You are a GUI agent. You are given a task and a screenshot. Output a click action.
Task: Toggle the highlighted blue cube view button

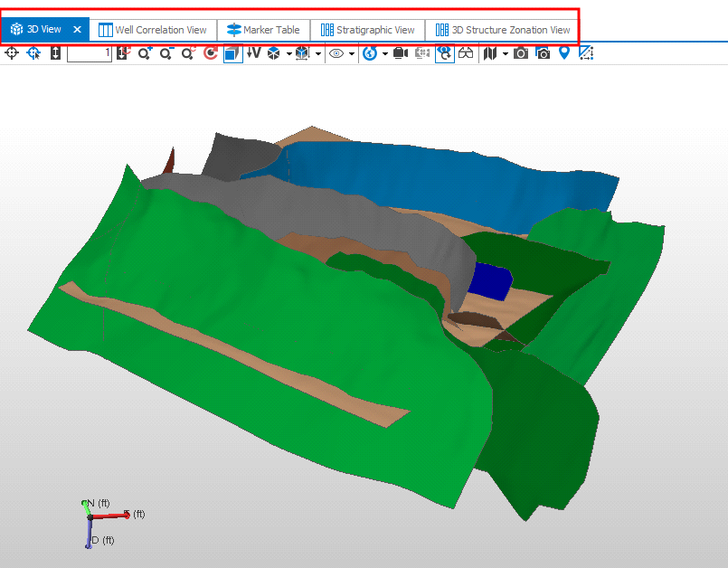tap(232, 53)
